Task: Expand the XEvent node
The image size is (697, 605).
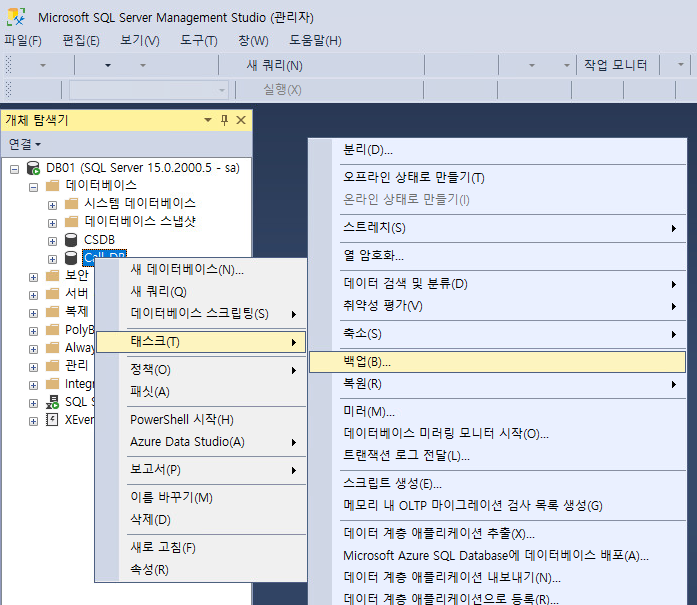Action: [33, 421]
